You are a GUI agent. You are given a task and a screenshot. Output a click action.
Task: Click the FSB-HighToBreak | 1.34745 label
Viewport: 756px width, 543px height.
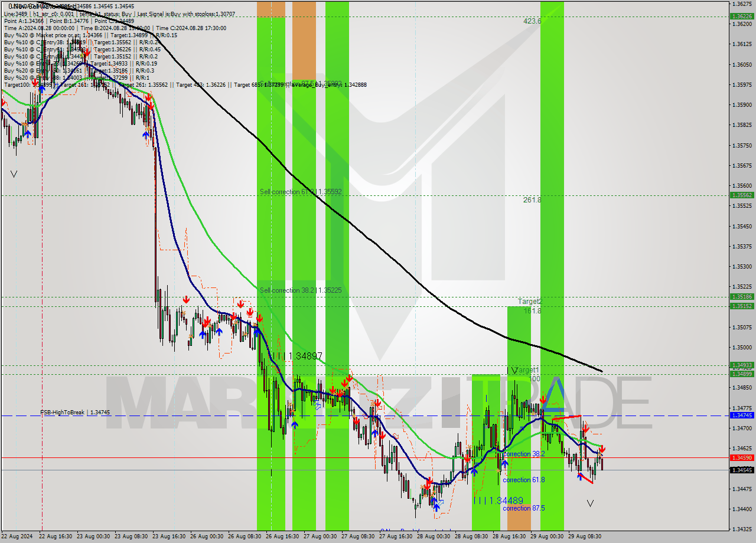75,413
